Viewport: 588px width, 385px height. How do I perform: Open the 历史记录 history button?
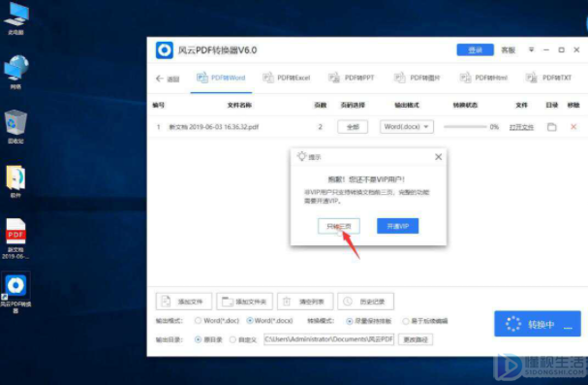(365, 302)
